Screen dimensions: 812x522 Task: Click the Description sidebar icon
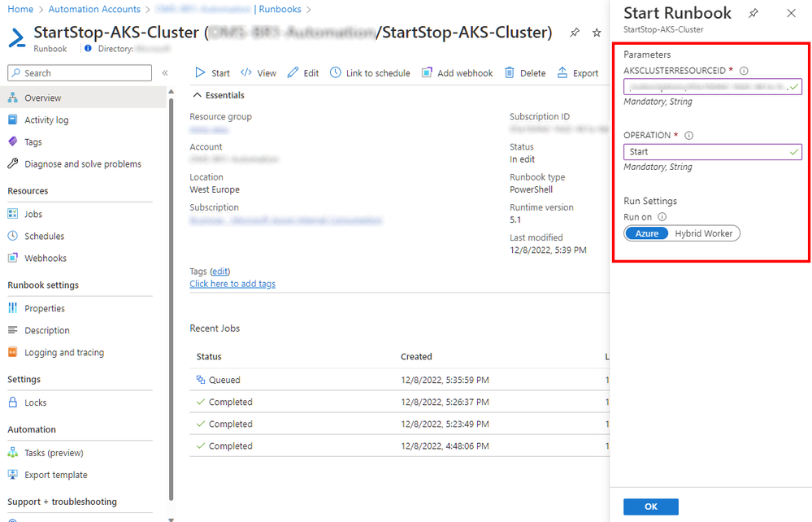[x=13, y=330]
